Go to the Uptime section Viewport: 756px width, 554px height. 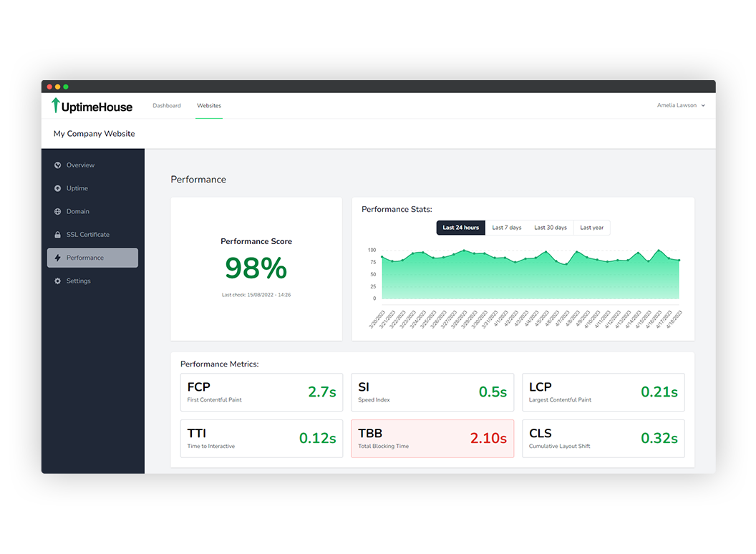[x=92, y=188]
